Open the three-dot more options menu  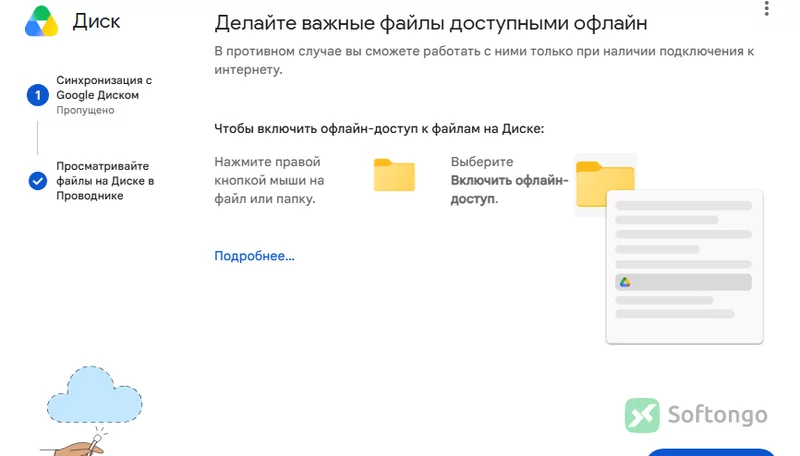point(766,8)
